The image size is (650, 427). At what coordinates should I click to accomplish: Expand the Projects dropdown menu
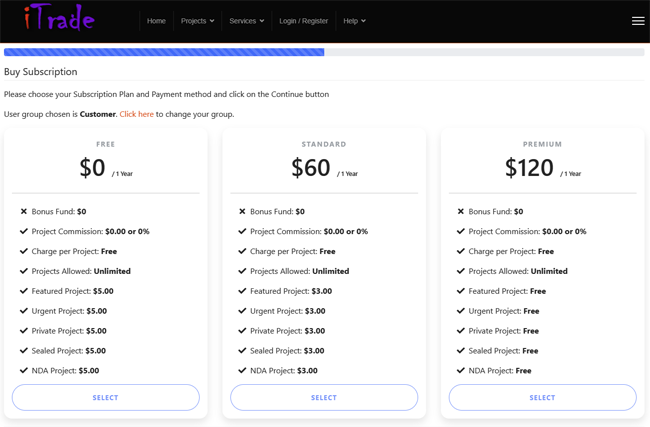coord(197,21)
